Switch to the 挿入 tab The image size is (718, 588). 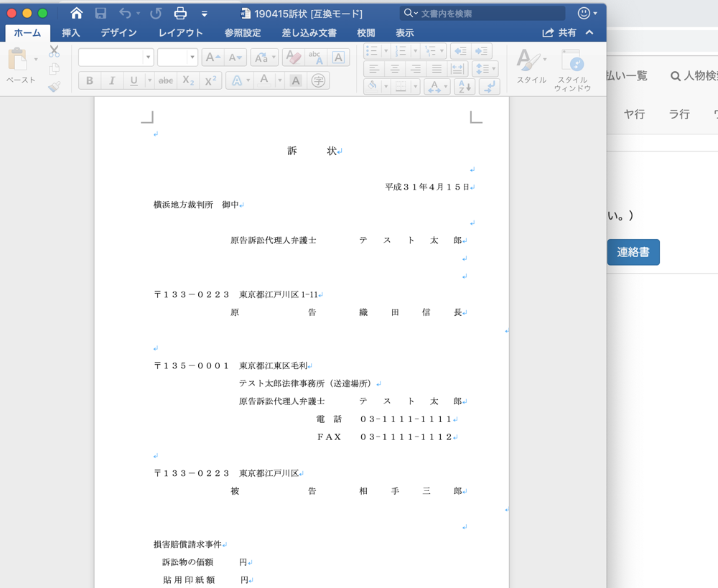(x=71, y=33)
